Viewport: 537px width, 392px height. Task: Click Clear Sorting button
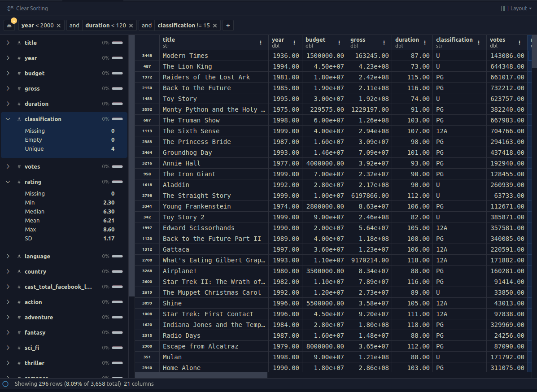click(x=27, y=9)
